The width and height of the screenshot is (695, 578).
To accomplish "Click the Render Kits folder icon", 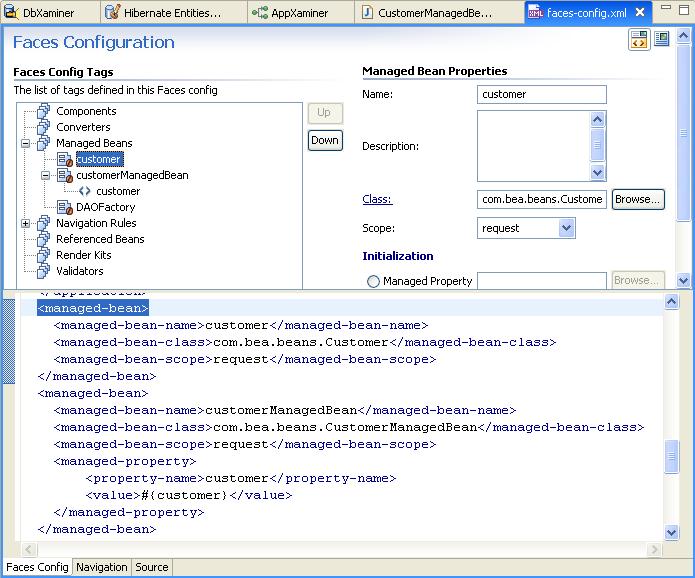I will 43,254.
